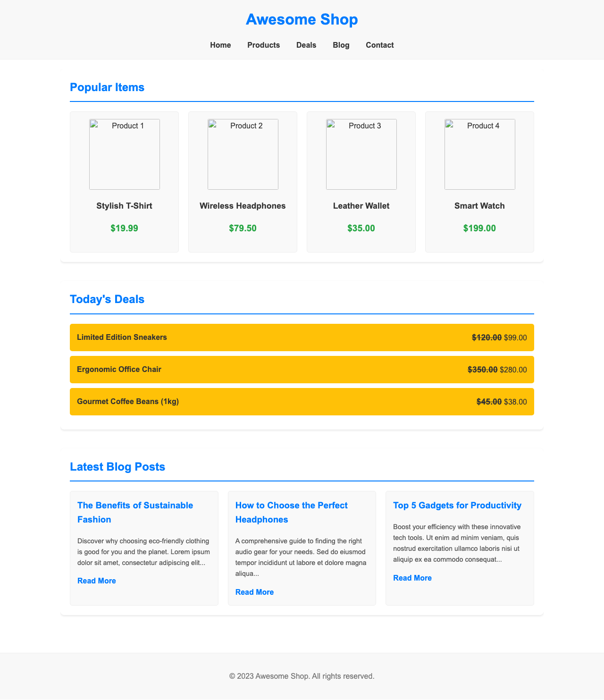Click the Product 1 image placeholder
Image resolution: width=604 pixels, height=700 pixels.
tap(124, 154)
